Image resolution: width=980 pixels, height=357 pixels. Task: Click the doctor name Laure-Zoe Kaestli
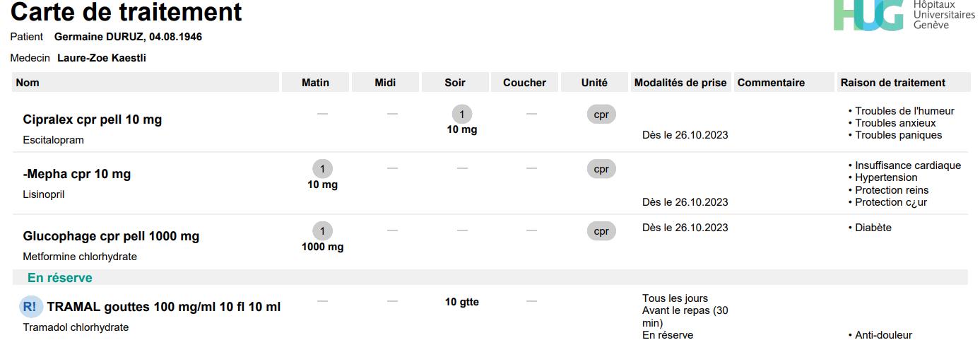tap(102, 58)
